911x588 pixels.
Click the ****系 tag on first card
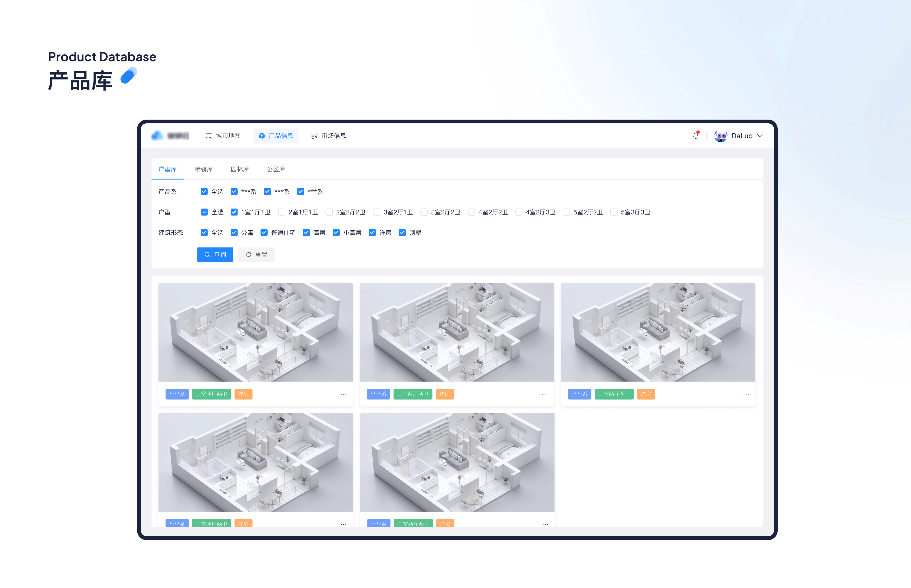(x=177, y=394)
